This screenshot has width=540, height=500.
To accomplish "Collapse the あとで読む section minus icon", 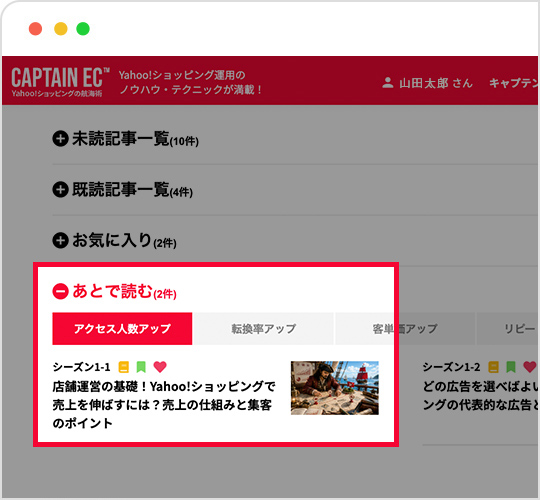I will (60, 291).
